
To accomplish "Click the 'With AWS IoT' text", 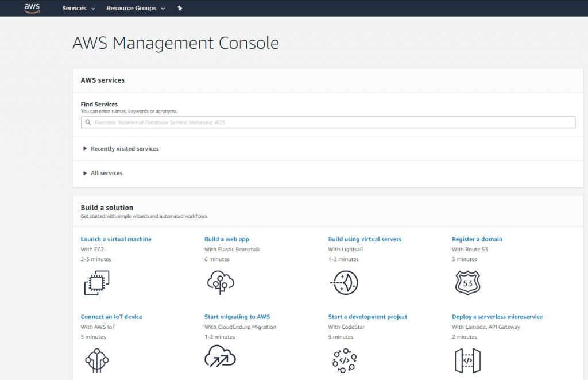I will (98, 327).
